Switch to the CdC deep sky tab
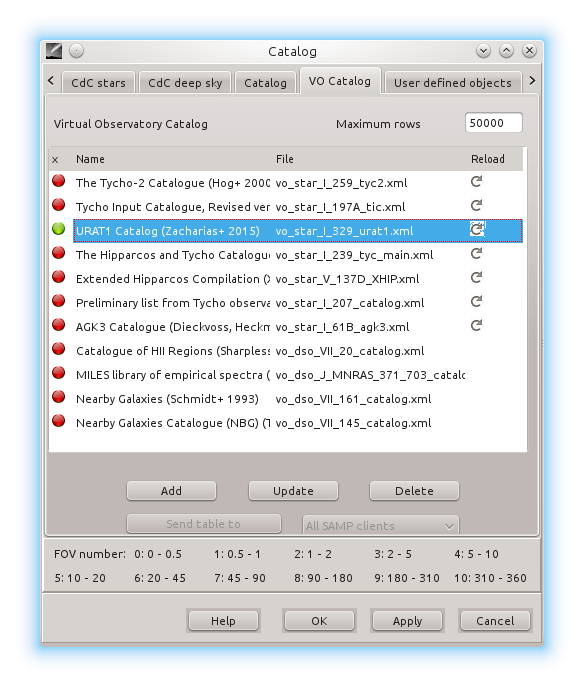The width and height of the screenshot is (584, 687). pyautogui.click(x=185, y=83)
